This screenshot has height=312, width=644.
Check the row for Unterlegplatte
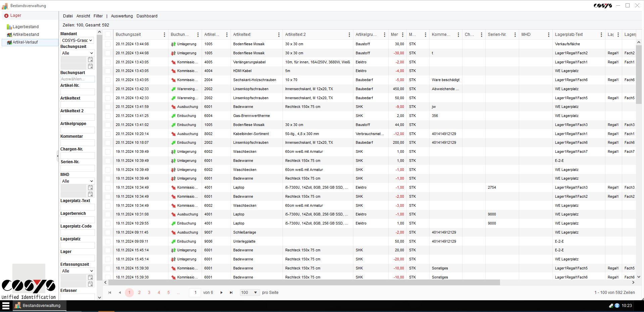click(x=108, y=241)
